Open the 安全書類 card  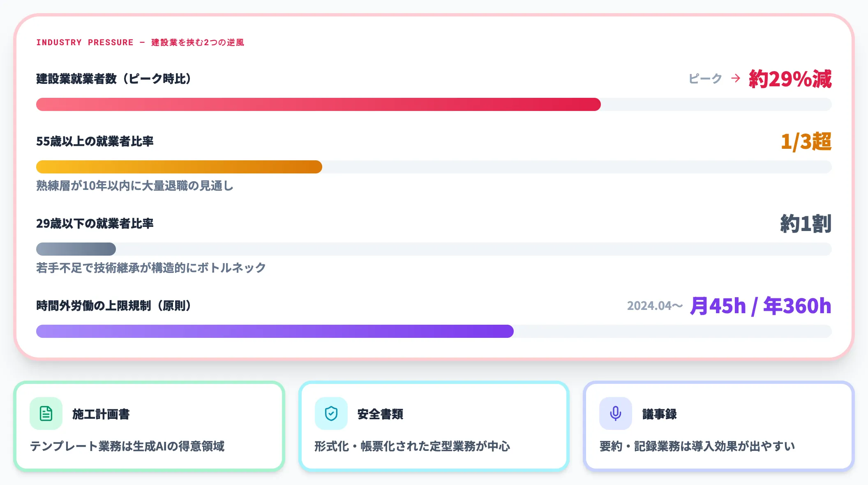coord(434,426)
